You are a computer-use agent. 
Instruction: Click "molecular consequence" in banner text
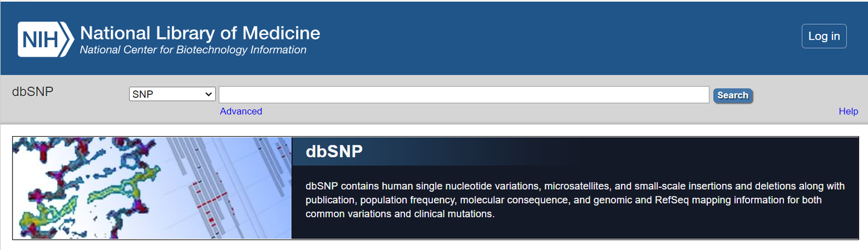pos(510,200)
